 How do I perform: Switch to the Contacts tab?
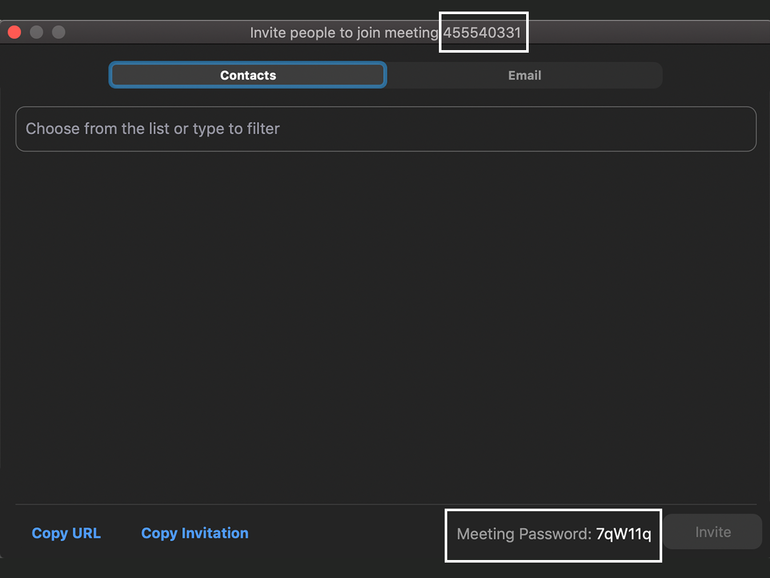point(248,75)
